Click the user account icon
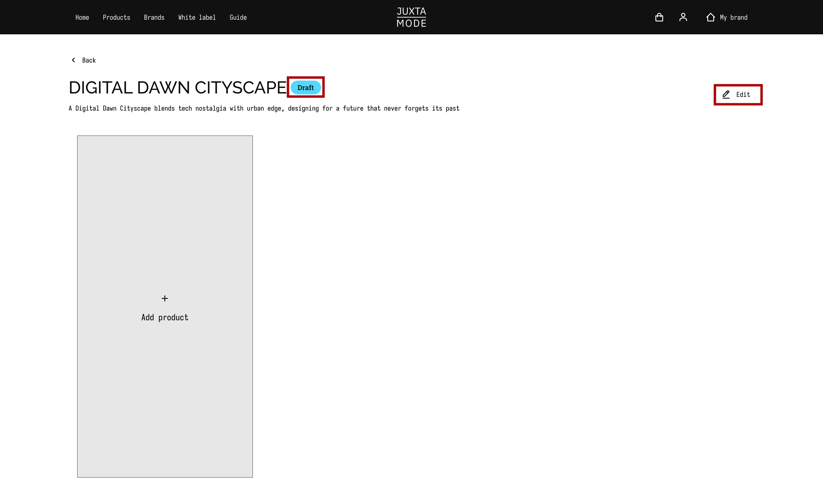Image resolution: width=823 pixels, height=504 pixels. pos(683,17)
